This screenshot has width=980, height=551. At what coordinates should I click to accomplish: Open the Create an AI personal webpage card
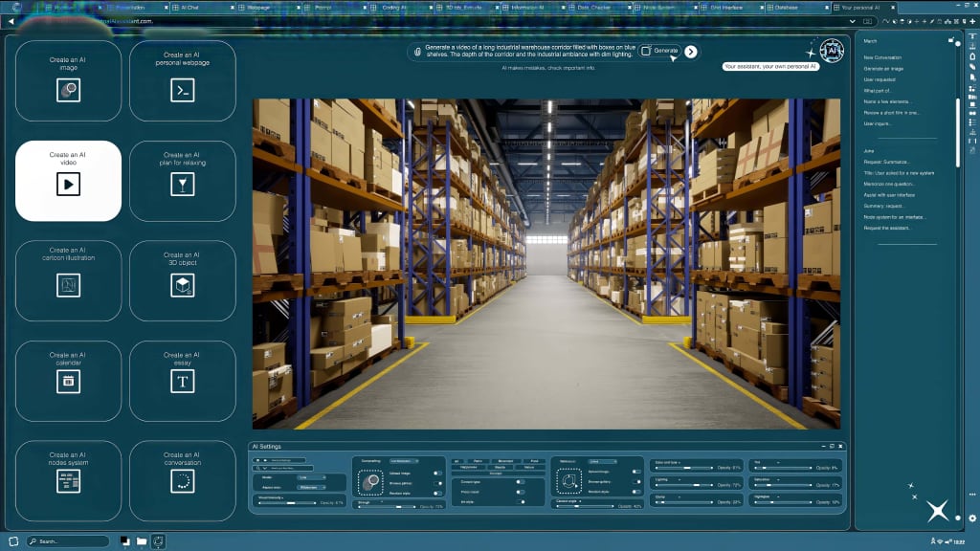pos(183,80)
